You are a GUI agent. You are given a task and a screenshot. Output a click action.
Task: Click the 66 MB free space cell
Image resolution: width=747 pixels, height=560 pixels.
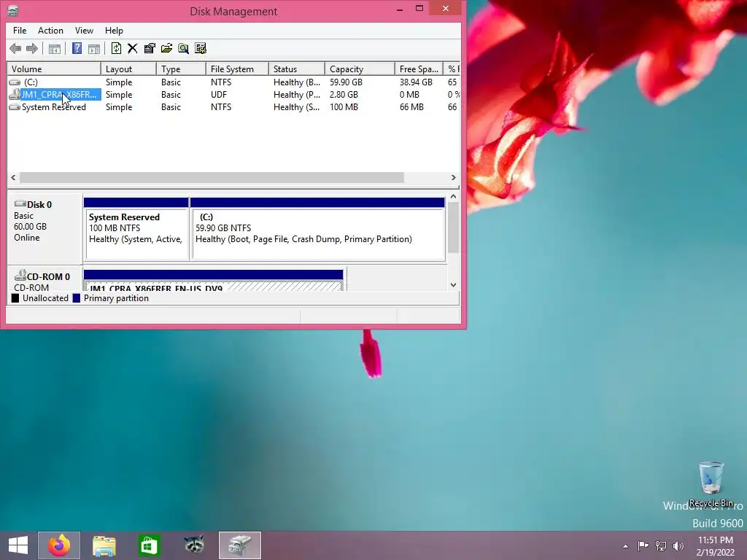tap(411, 107)
